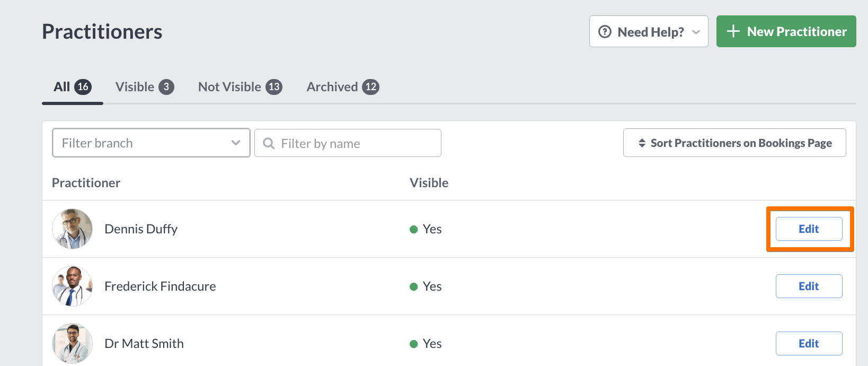Edit Frederick Findacure's profile

[809, 286]
